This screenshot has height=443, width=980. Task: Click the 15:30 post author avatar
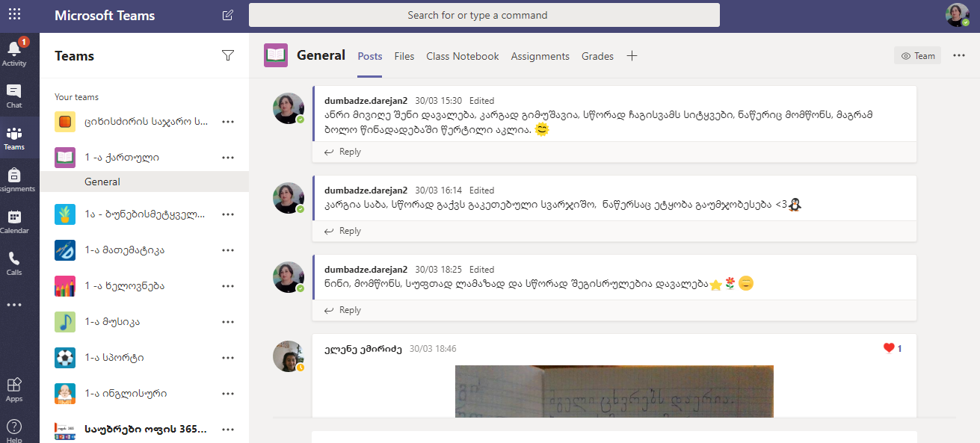pyautogui.click(x=289, y=108)
